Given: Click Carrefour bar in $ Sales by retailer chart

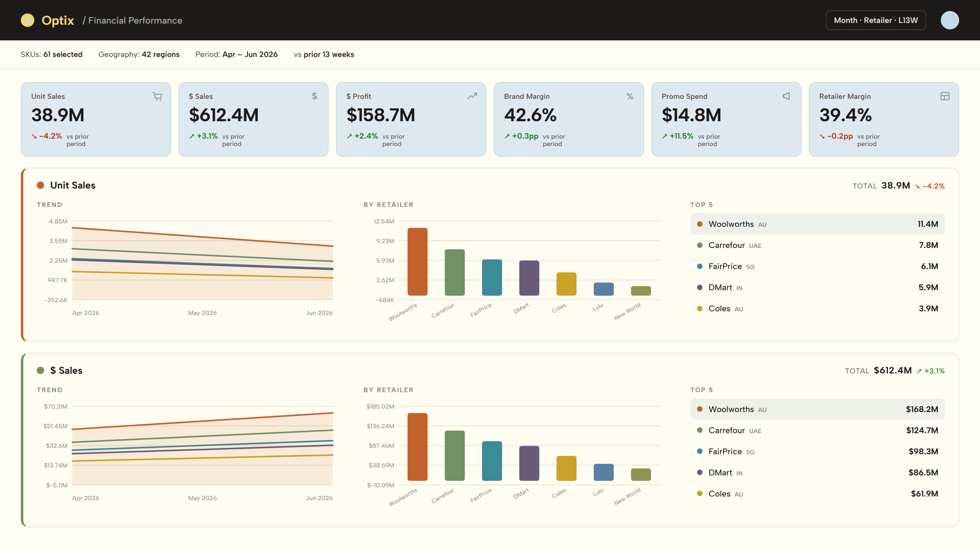Looking at the screenshot, I should [x=454, y=455].
